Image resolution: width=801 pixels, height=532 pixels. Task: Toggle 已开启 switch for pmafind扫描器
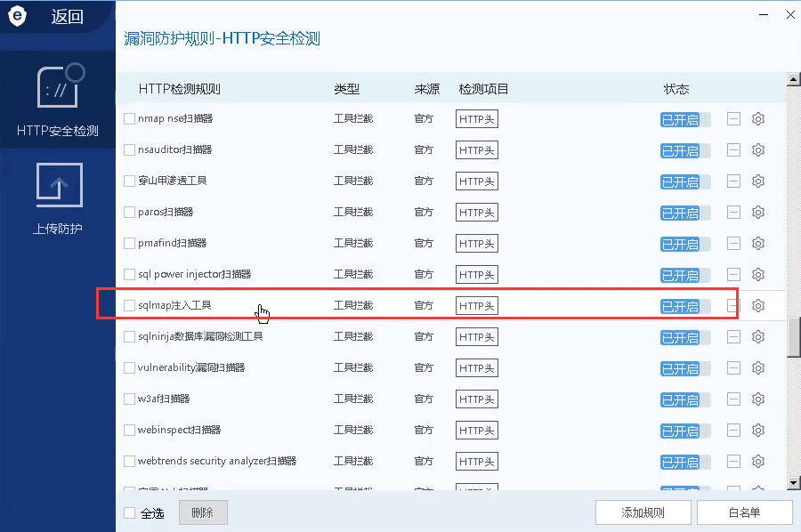685,244
